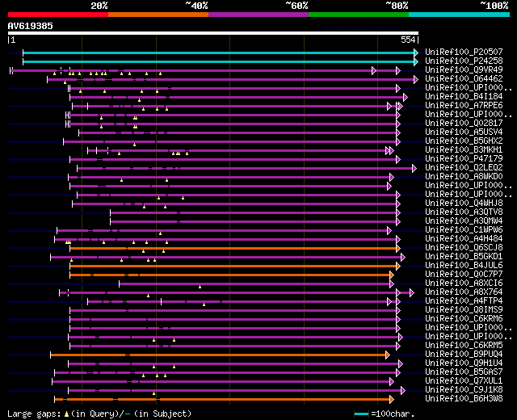The height and width of the screenshot is (420, 517).
Task: Open hit UniRef100_Q9VR49
Action: [x=464, y=70]
